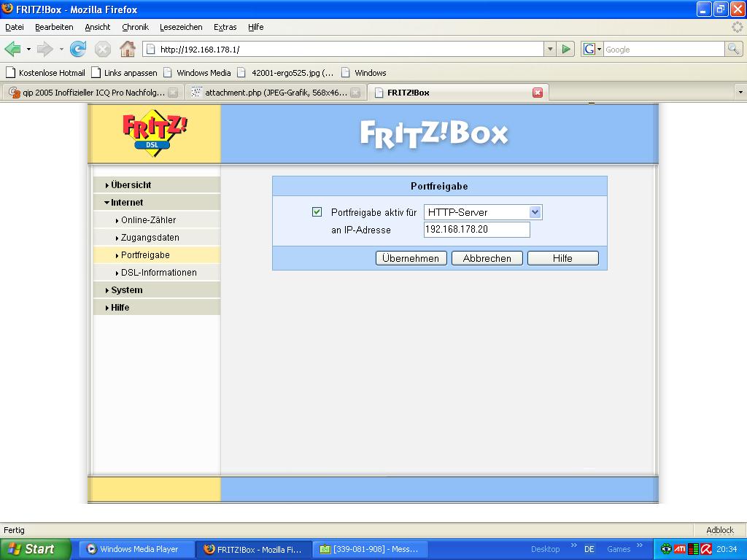Toggle the Portfreigabe aktiv checkbox
This screenshot has width=747, height=560.
tap(317, 212)
